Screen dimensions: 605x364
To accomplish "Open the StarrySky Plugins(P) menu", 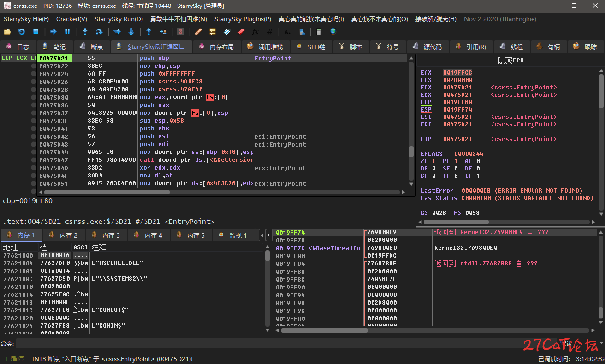I will (243, 19).
